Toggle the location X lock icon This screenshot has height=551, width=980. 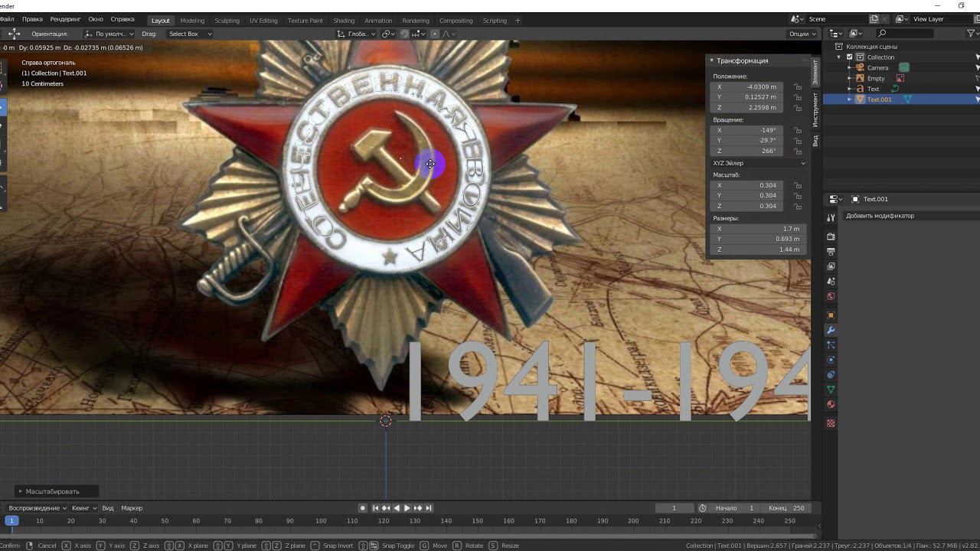(x=798, y=87)
